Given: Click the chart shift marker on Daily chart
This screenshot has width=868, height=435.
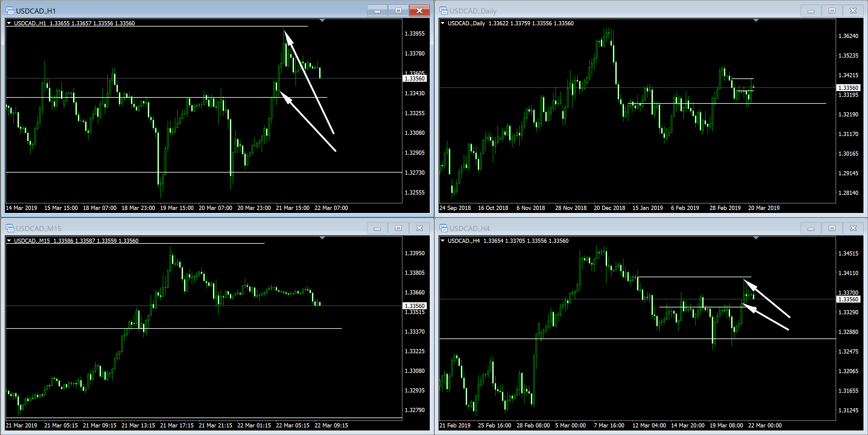Looking at the screenshot, I should pos(756,21).
